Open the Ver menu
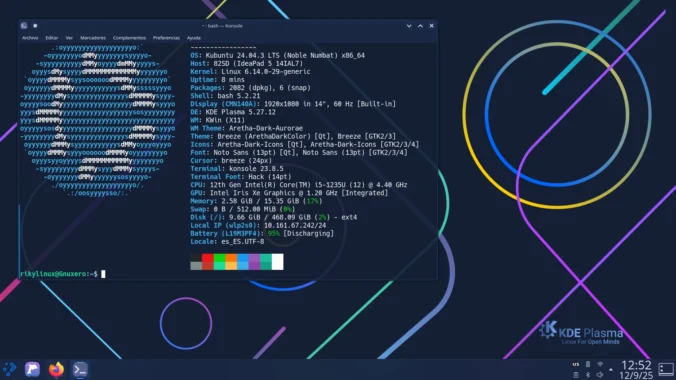This screenshot has width=676, height=380. (x=69, y=38)
